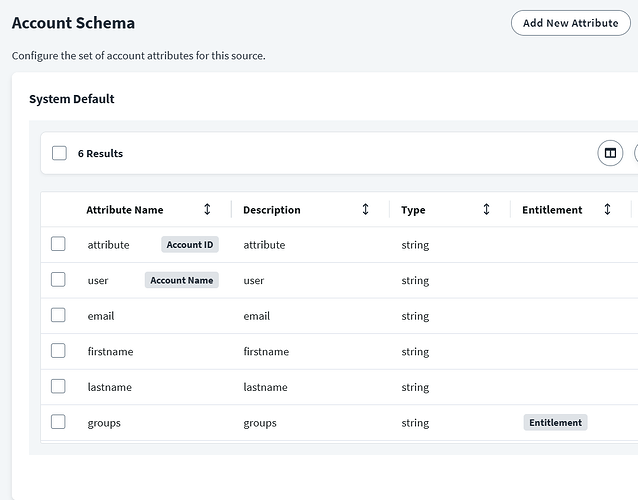Image resolution: width=638 pixels, height=500 pixels.
Task: Click the Add New Attribute button
Action: (570, 23)
